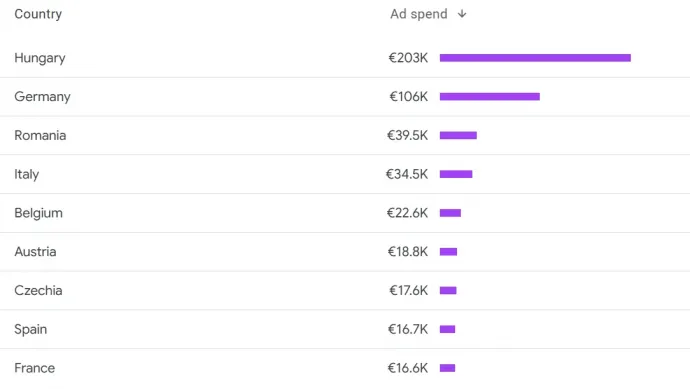The image size is (690, 389).
Task: Click the Ad spend sort arrow icon
Action: pos(462,14)
